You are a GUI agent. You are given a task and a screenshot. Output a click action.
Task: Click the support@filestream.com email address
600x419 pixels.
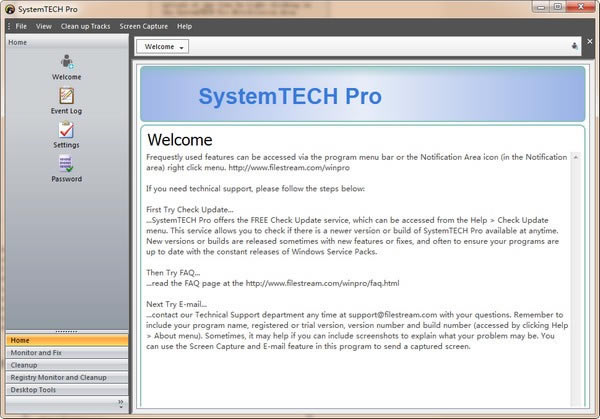[x=393, y=315]
